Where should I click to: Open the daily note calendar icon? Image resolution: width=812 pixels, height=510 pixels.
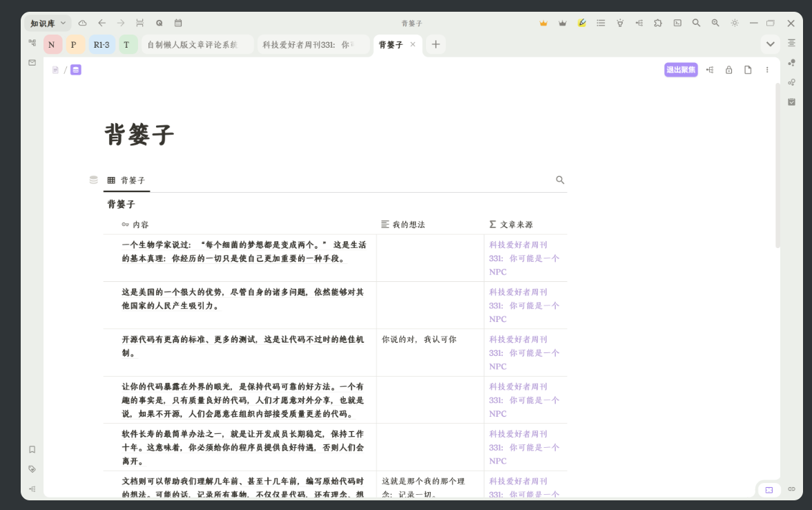(178, 23)
